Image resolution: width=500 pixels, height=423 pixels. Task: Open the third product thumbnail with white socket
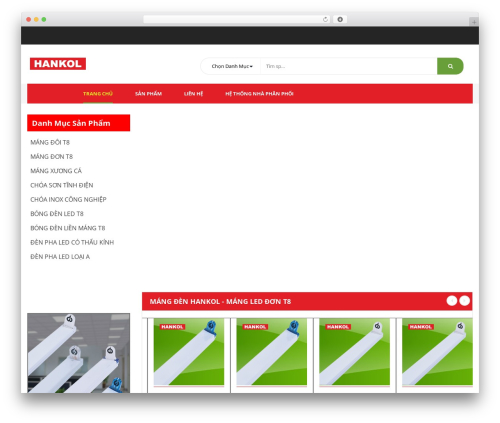[x=354, y=353]
